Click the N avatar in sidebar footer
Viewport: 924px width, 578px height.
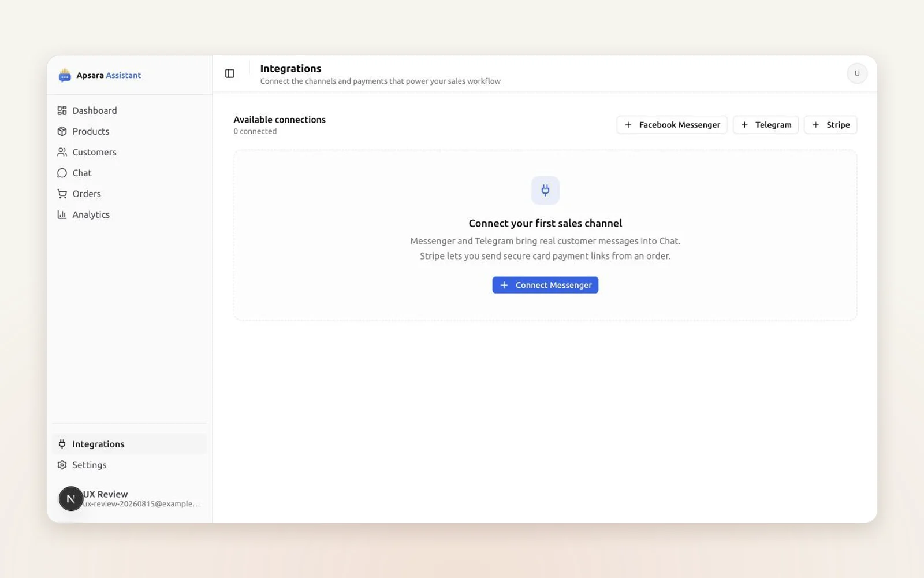click(x=71, y=499)
